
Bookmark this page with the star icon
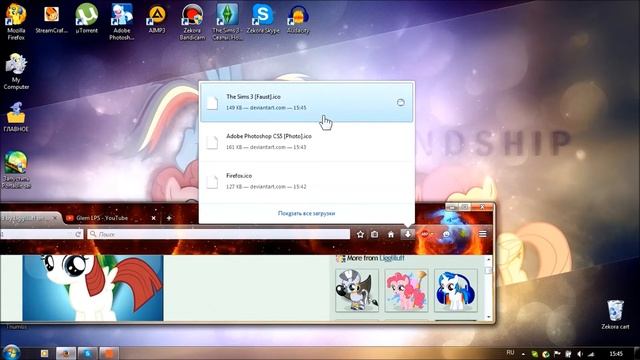tap(360, 234)
